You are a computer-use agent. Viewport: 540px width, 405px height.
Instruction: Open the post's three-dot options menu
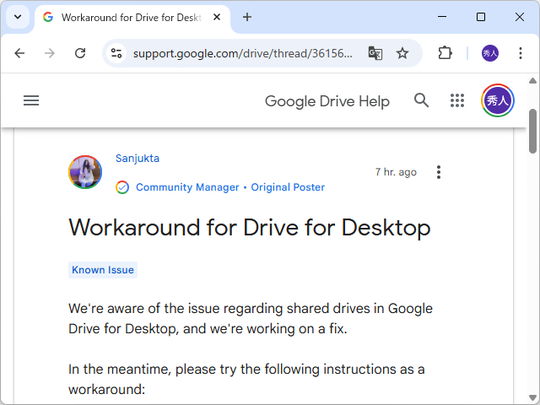[x=438, y=172]
